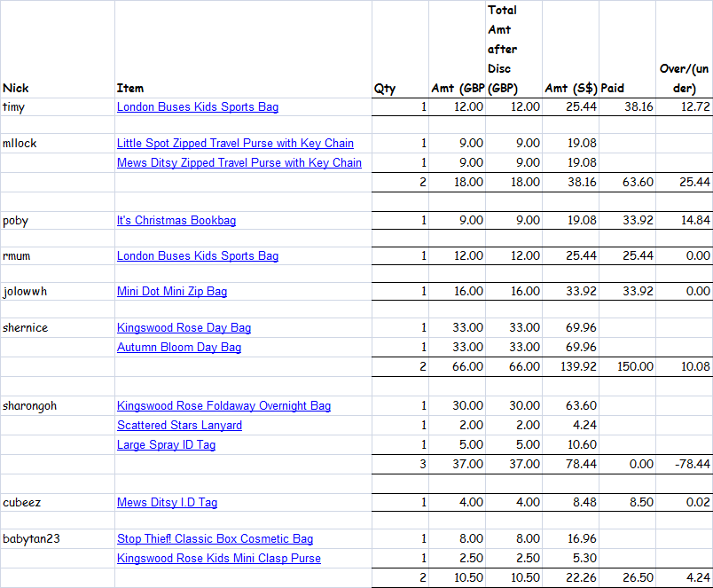Select the 'Amt (S$)' header cell

[x=571, y=49]
